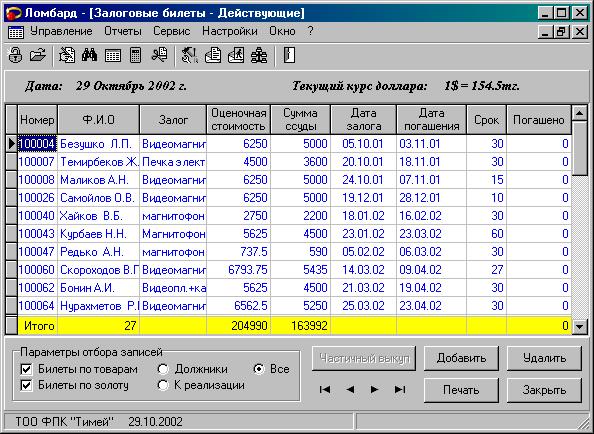Click the binoculars search icon
The height and width of the screenshot is (434, 594).
pos(89,55)
